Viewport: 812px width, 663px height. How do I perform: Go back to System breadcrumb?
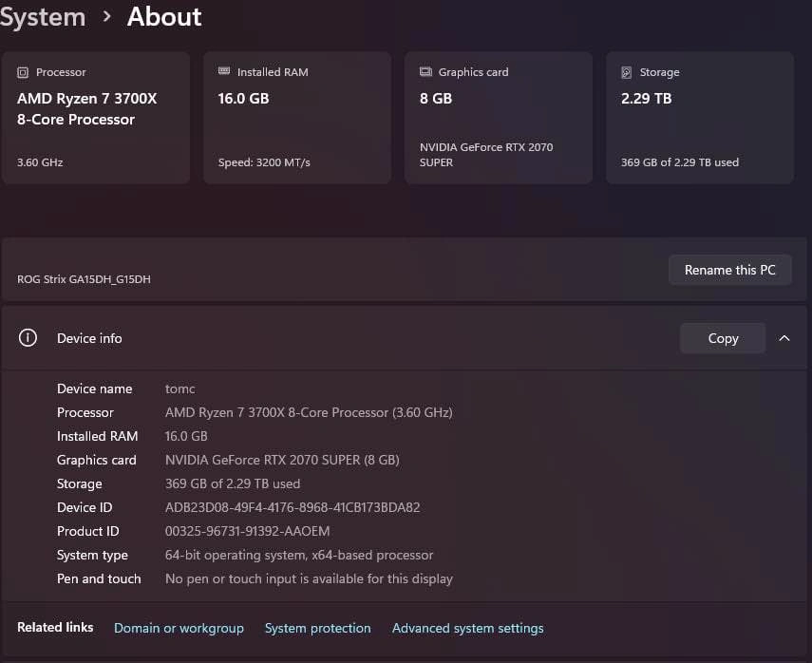(x=43, y=16)
